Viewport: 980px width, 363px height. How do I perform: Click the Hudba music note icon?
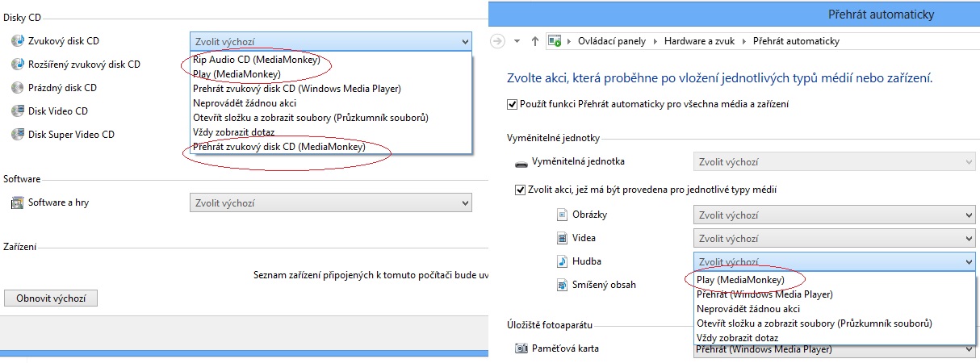(x=563, y=261)
